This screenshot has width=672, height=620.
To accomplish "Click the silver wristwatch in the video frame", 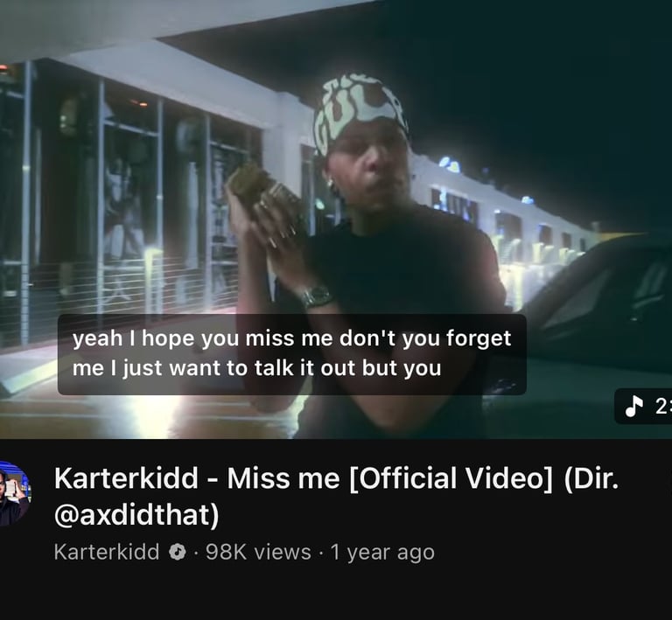I will [316, 296].
